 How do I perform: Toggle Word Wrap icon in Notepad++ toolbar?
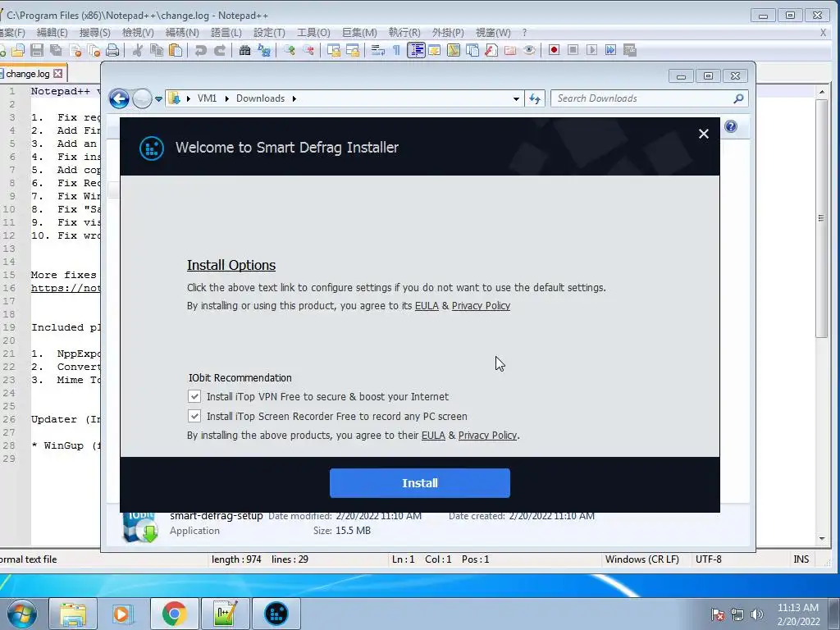[378, 50]
